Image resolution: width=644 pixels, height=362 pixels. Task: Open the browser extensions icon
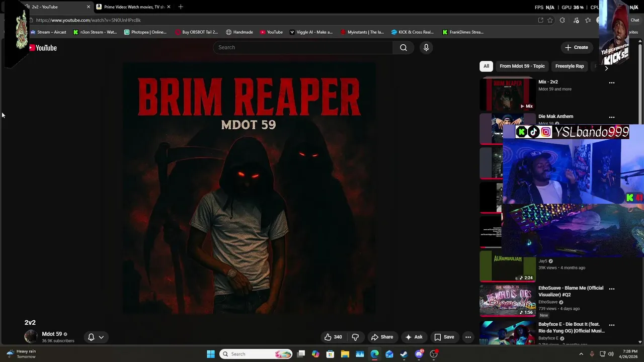click(562, 20)
